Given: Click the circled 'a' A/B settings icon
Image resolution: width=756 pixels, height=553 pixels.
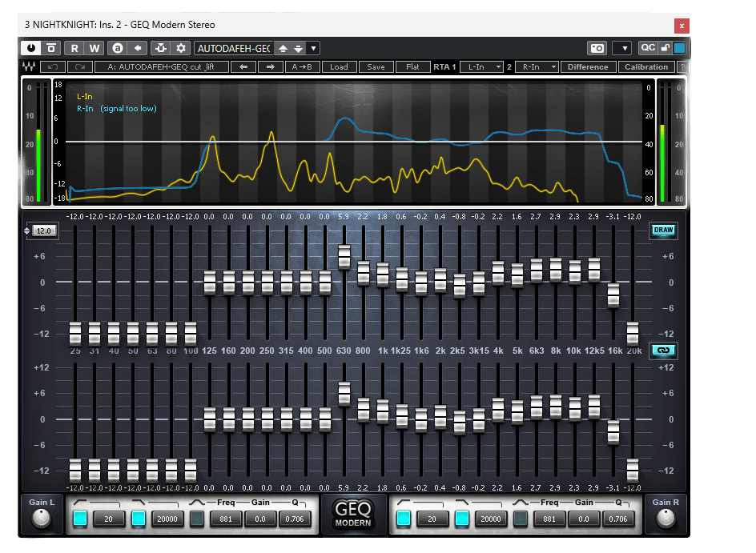Looking at the screenshot, I should [117, 48].
